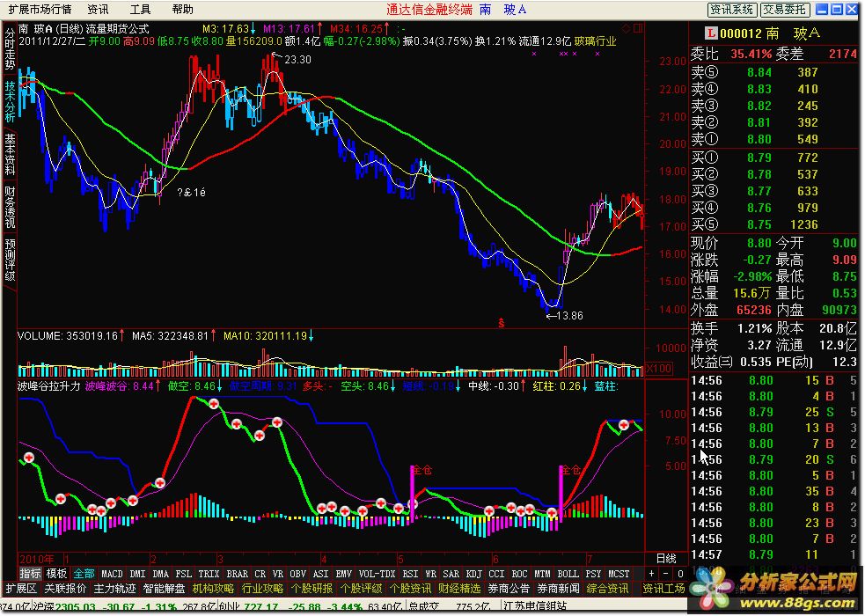
Task: Open the 综合资讯 tab
Action: point(607,589)
